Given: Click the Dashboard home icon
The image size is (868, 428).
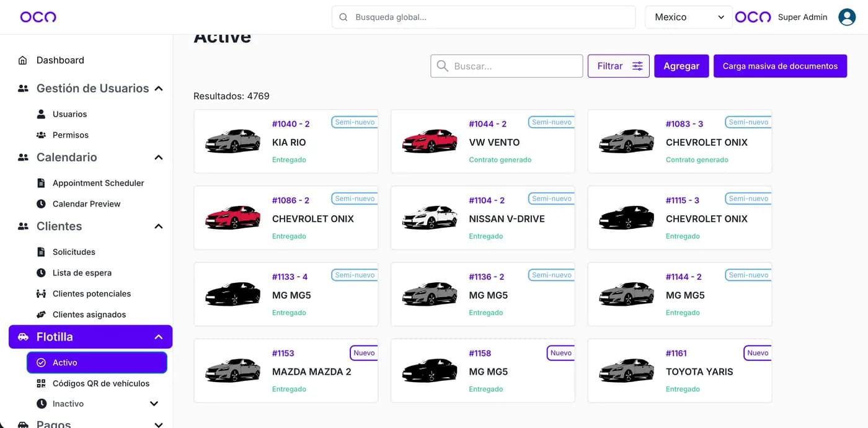Looking at the screenshot, I should tap(23, 60).
